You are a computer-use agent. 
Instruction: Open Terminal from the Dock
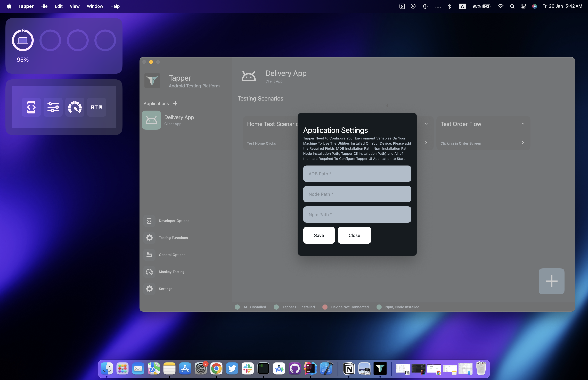point(263,369)
